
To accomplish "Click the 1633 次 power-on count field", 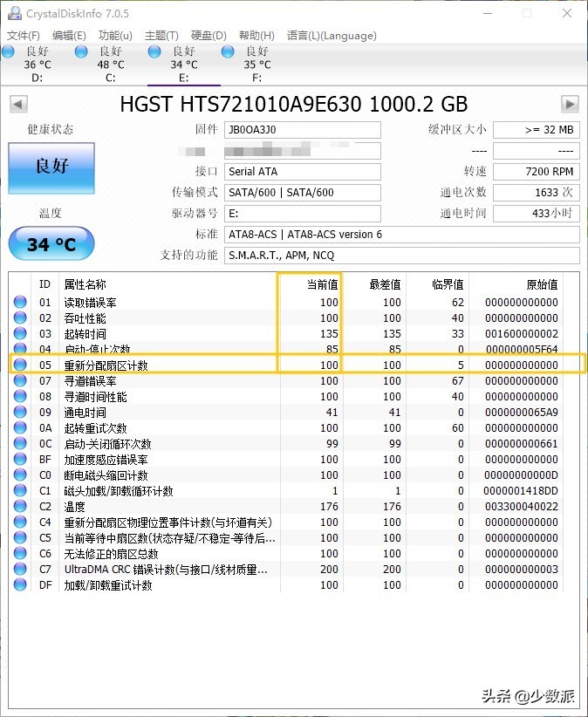I will coord(536,193).
